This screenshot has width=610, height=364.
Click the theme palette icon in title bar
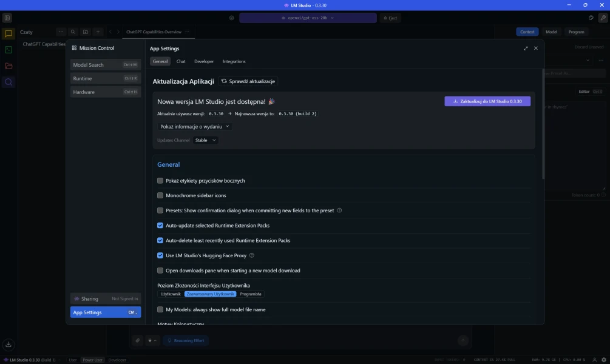[x=591, y=18]
